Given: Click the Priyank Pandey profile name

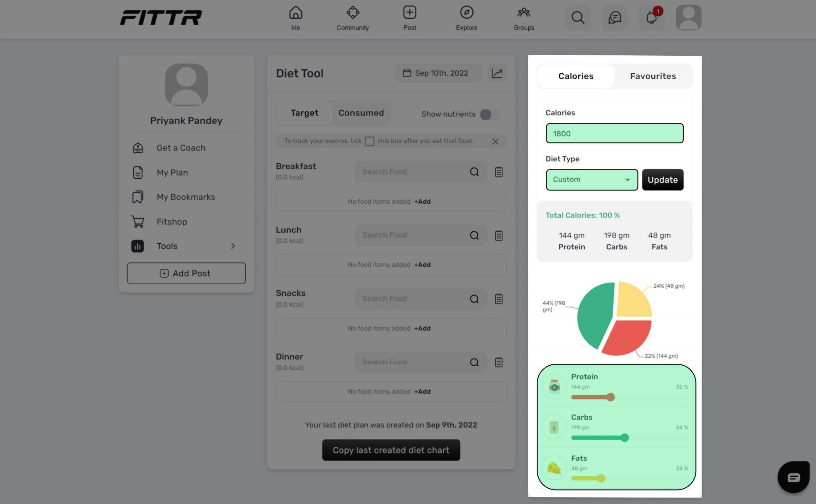Looking at the screenshot, I should (x=186, y=121).
